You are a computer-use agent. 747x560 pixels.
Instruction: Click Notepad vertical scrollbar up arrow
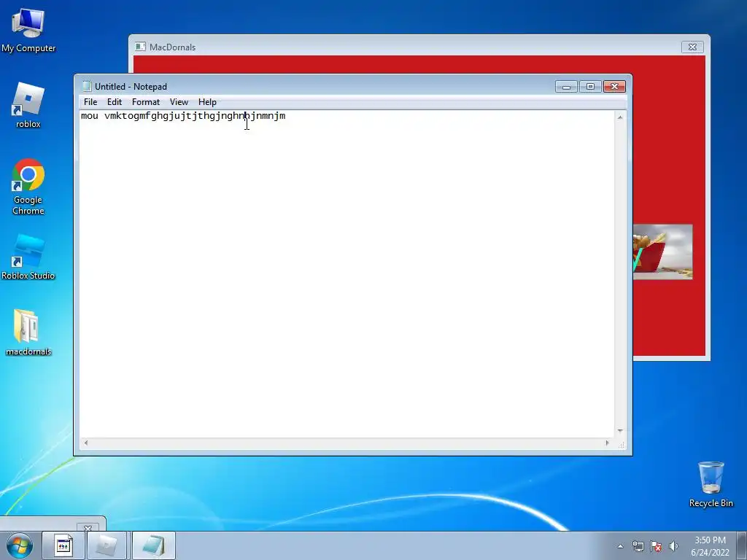point(620,117)
